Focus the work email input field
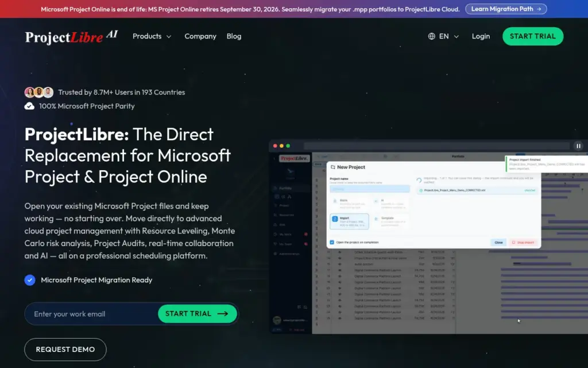The width and height of the screenshot is (588, 368). click(x=92, y=314)
